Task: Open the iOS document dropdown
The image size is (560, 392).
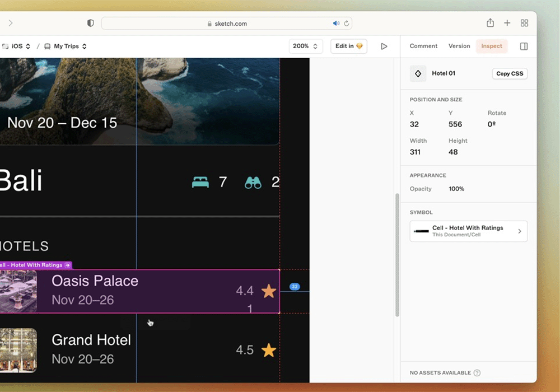Action: point(16,46)
